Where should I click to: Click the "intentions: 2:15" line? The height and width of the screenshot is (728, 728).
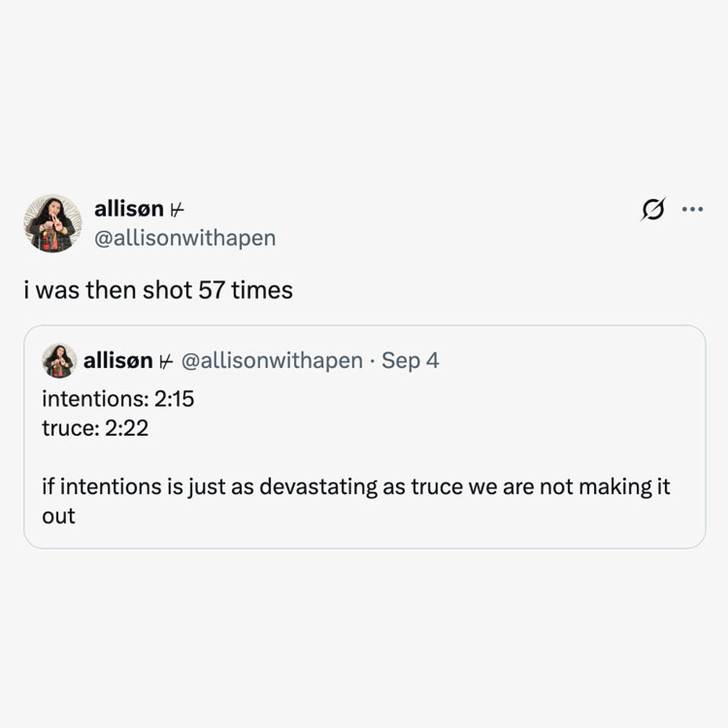tap(118, 399)
